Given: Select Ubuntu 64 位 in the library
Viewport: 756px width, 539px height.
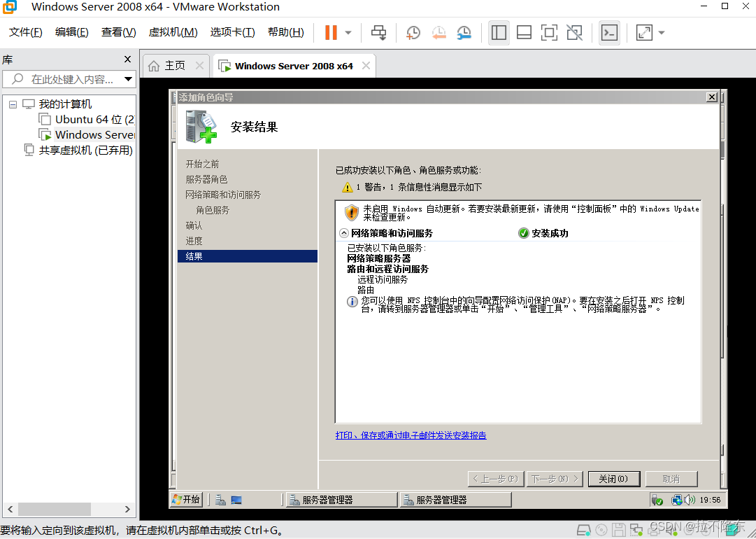Looking at the screenshot, I should point(87,119).
